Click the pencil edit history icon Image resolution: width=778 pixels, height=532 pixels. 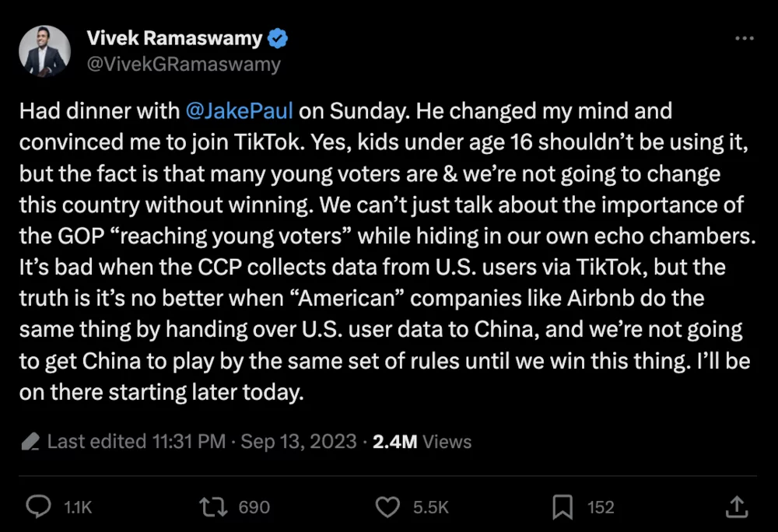click(x=31, y=443)
